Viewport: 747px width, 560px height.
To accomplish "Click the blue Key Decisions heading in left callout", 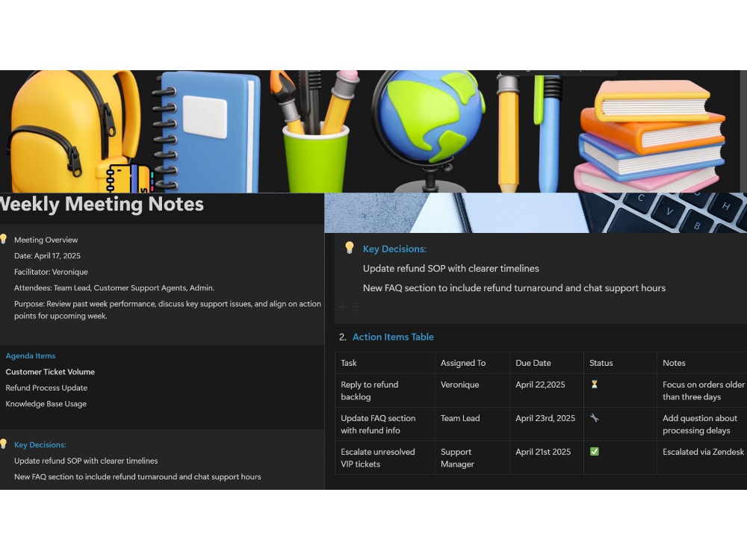I will [40, 445].
